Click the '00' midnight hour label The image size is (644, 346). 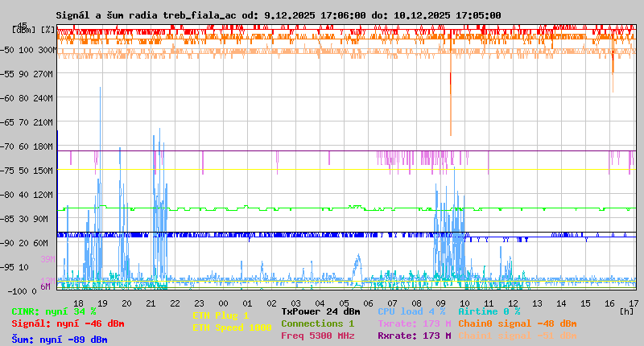[x=223, y=303]
